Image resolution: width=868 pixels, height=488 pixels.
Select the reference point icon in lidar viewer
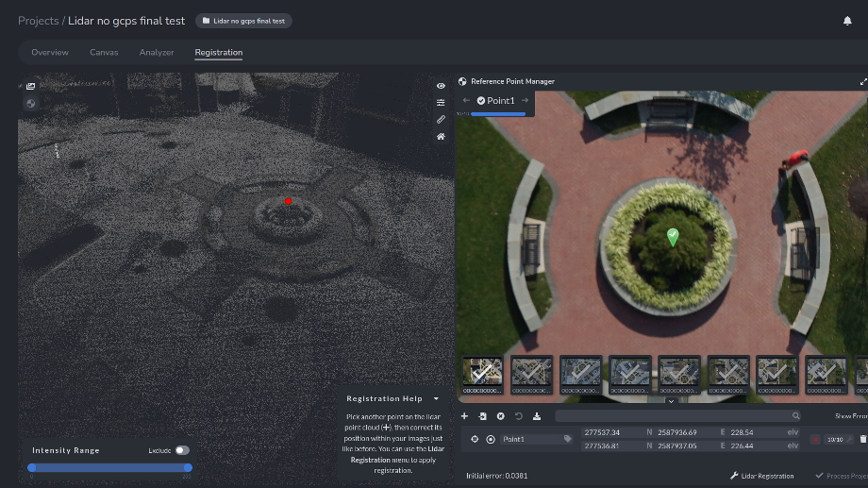[x=30, y=104]
